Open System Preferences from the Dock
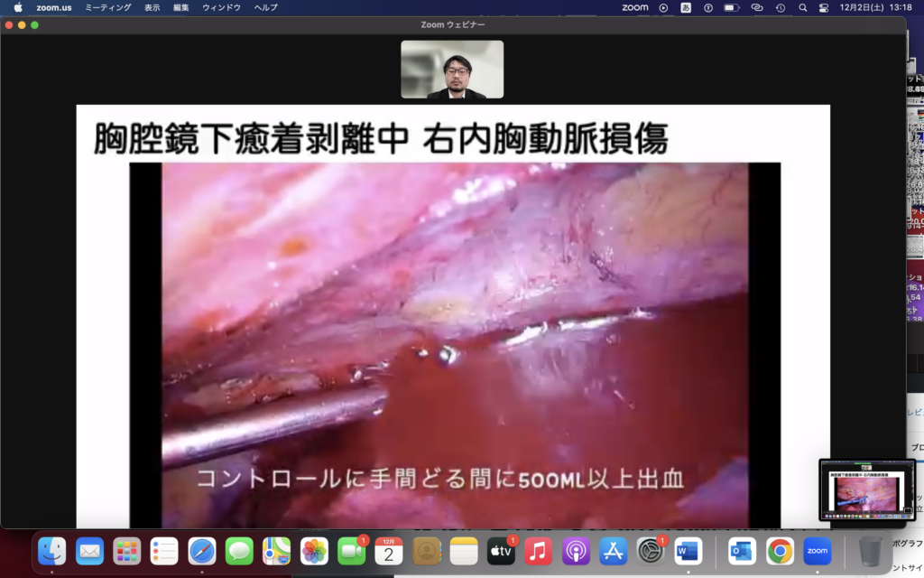The width and height of the screenshot is (924, 578). pos(650,550)
